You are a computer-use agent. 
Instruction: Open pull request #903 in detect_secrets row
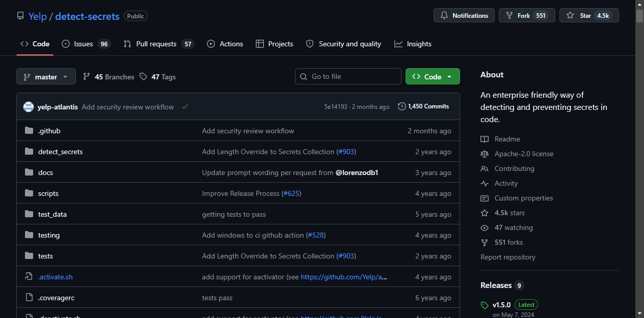tap(346, 152)
